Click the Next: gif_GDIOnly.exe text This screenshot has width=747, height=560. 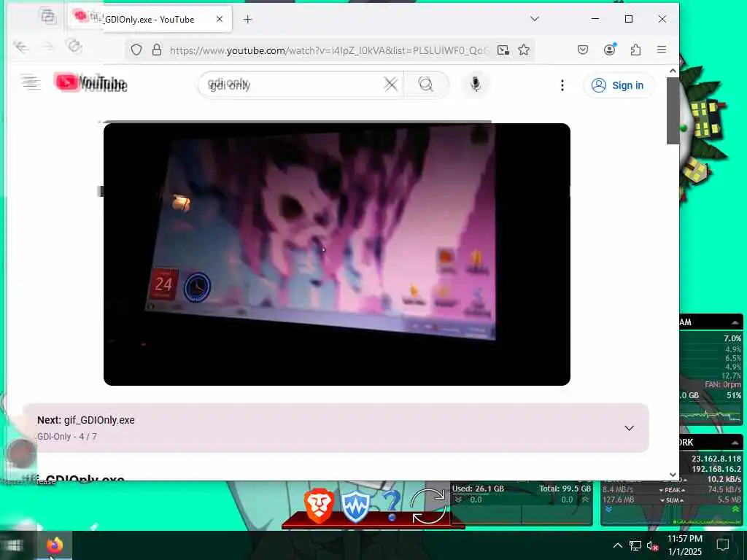86,420
